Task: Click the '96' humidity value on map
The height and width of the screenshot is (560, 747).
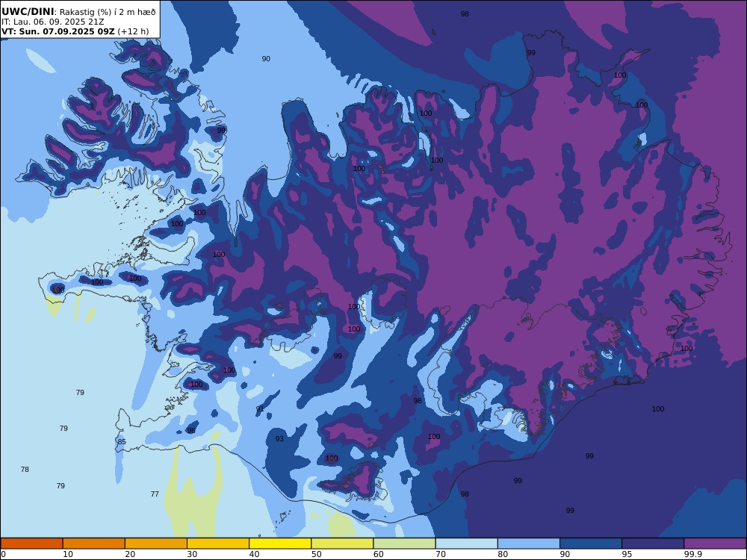Action: tap(191, 431)
